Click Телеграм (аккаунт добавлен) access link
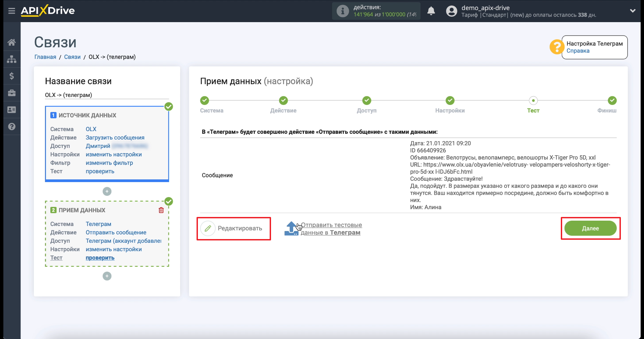 [123, 241]
